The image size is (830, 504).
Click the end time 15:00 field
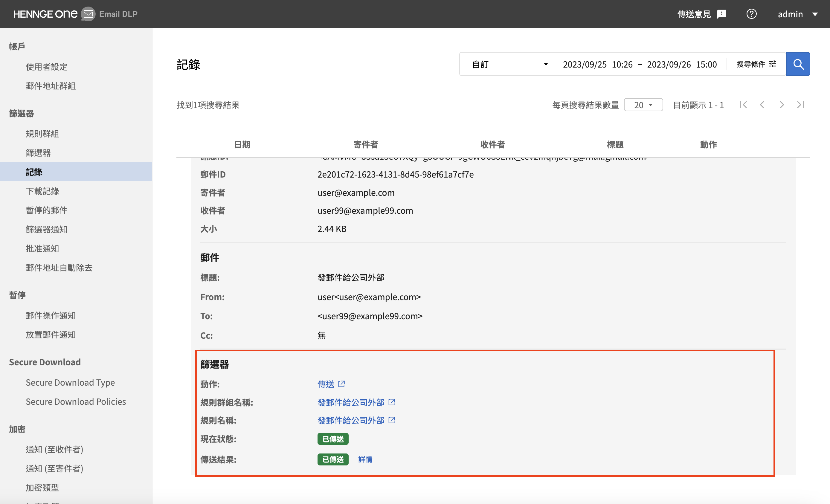(707, 64)
